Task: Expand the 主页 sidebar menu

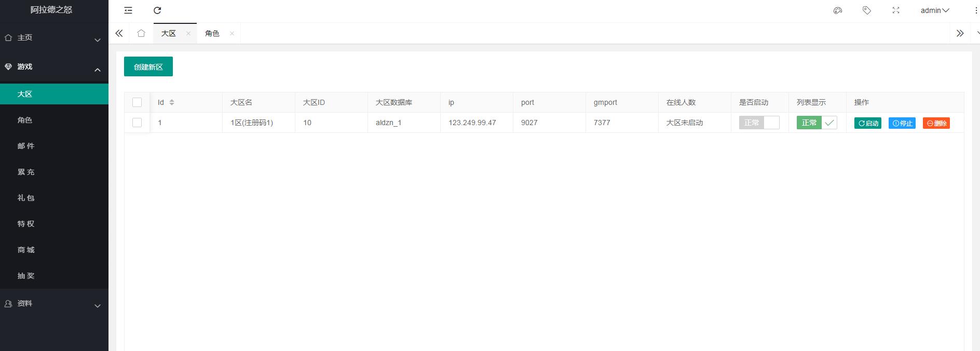Action: pyautogui.click(x=54, y=38)
